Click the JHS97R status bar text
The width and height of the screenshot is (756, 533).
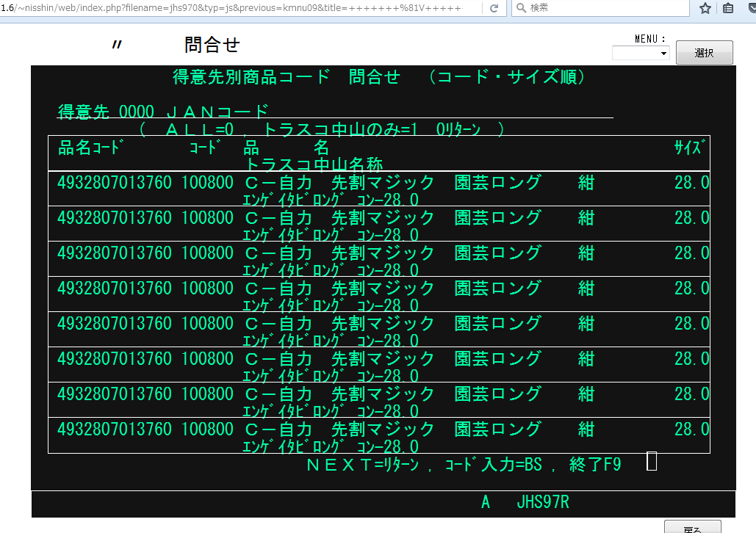click(x=543, y=503)
